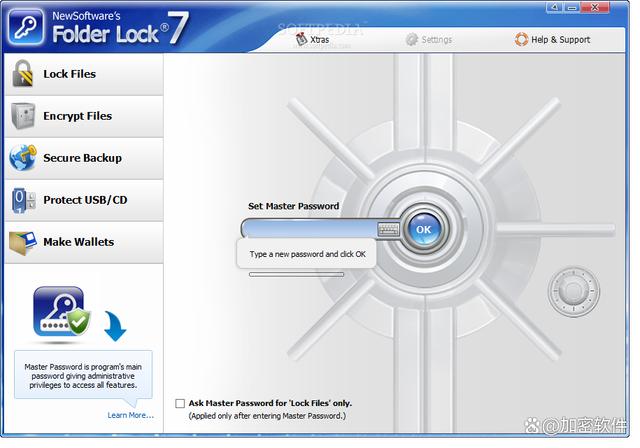Click the safe icon beside Encrypt Files
The width and height of the screenshot is (640, 448).
(x=23, y=116)
